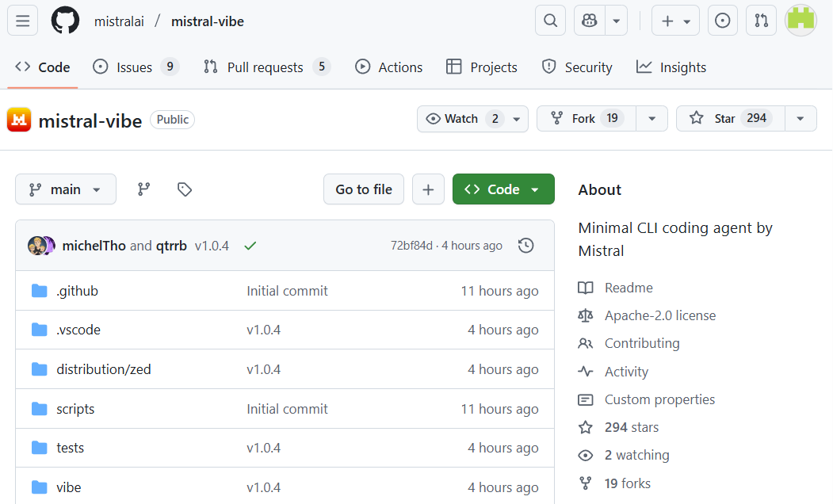Open the distribution/zed folder

click(x=104, y=369)
